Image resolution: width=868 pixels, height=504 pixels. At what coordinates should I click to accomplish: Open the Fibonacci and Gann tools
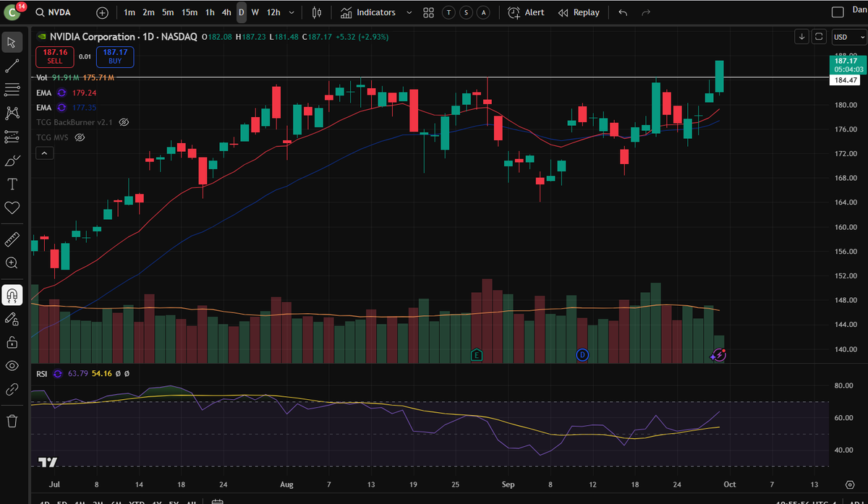pos(12,90)
